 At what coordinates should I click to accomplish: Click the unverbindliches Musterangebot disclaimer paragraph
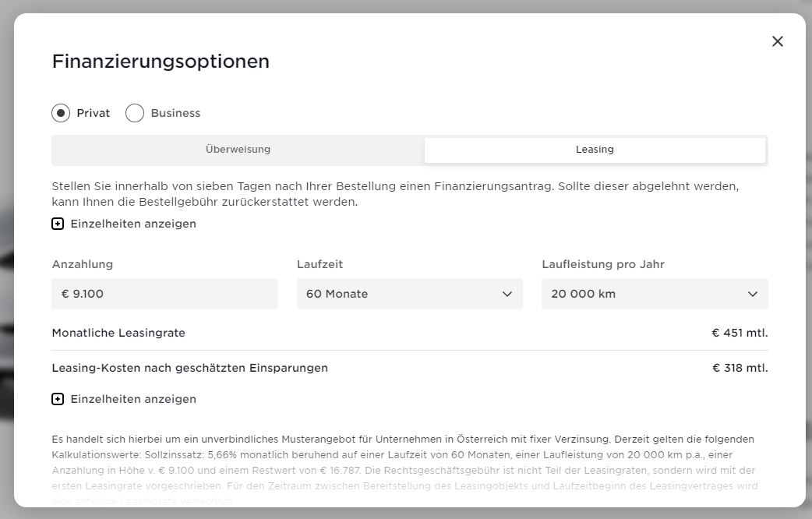click(x=404, y=470)
